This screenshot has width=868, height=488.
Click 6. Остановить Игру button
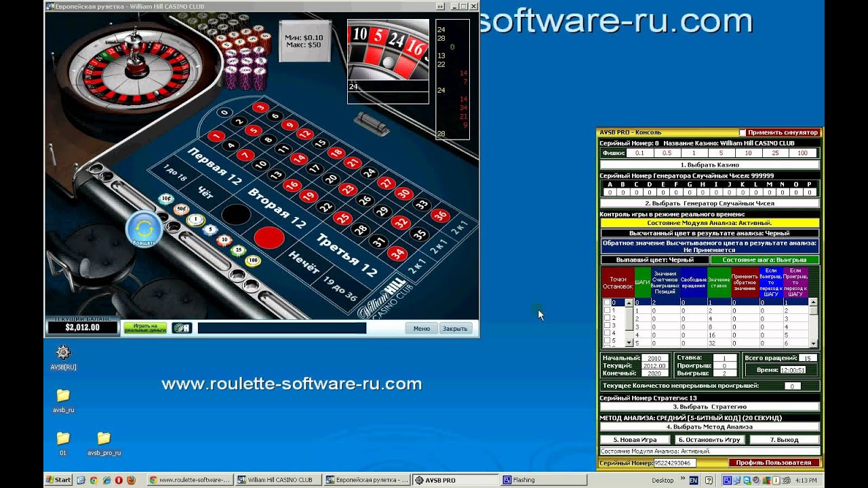point(709,439)
